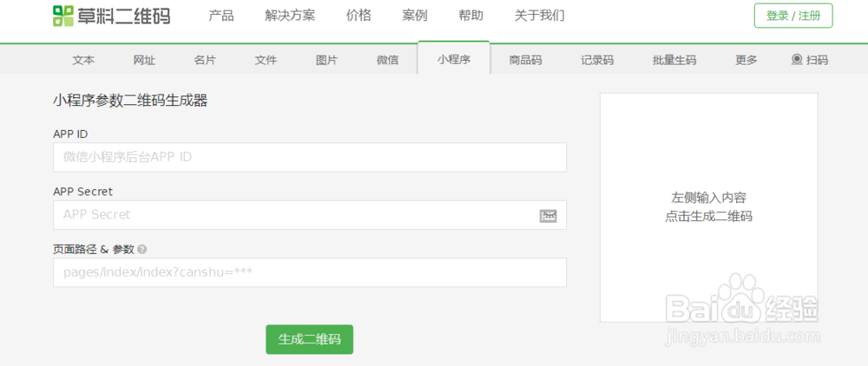
Task: Click the APP ID label
Action: tap(70, 134)
